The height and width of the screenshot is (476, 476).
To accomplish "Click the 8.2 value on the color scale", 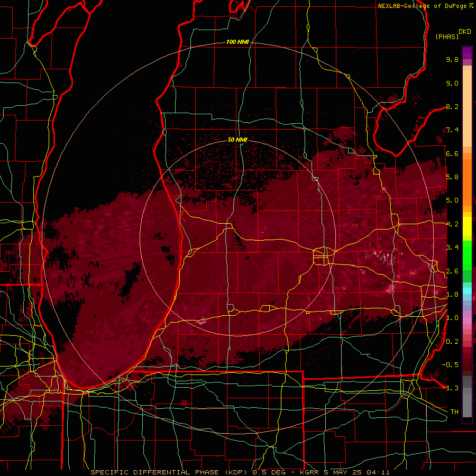I will tap(452, 106).
